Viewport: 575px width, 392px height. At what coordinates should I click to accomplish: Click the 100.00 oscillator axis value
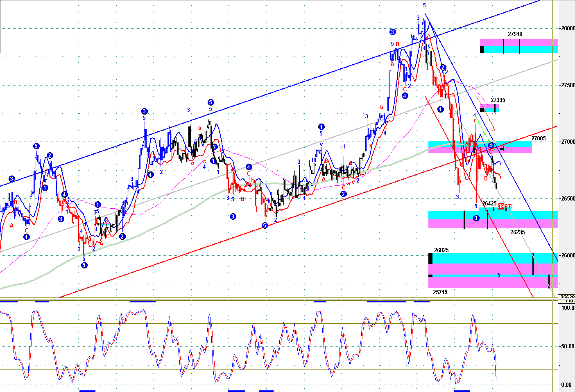click(x=568, y=308)
